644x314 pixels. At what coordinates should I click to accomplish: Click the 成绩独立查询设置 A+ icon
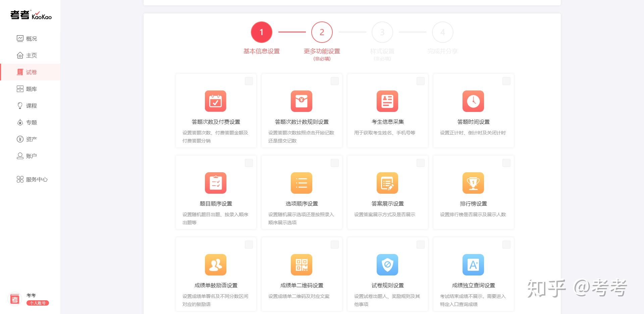(473, 265)
